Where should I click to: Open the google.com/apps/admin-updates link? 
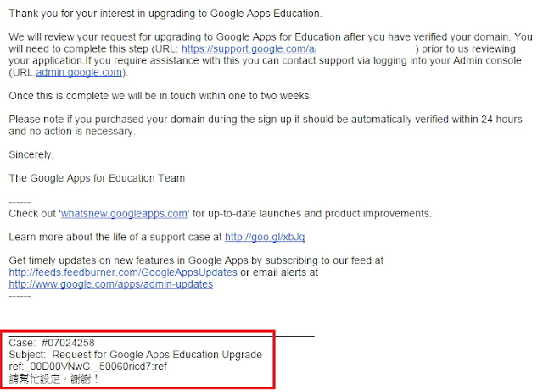pyautogui.click(x=111, y=284)
